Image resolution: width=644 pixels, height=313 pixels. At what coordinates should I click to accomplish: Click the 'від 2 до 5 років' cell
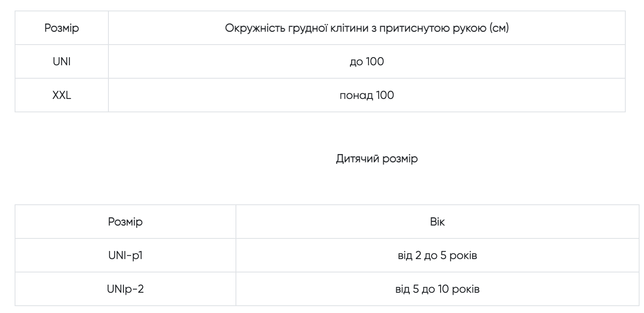(x=437, y=255)
